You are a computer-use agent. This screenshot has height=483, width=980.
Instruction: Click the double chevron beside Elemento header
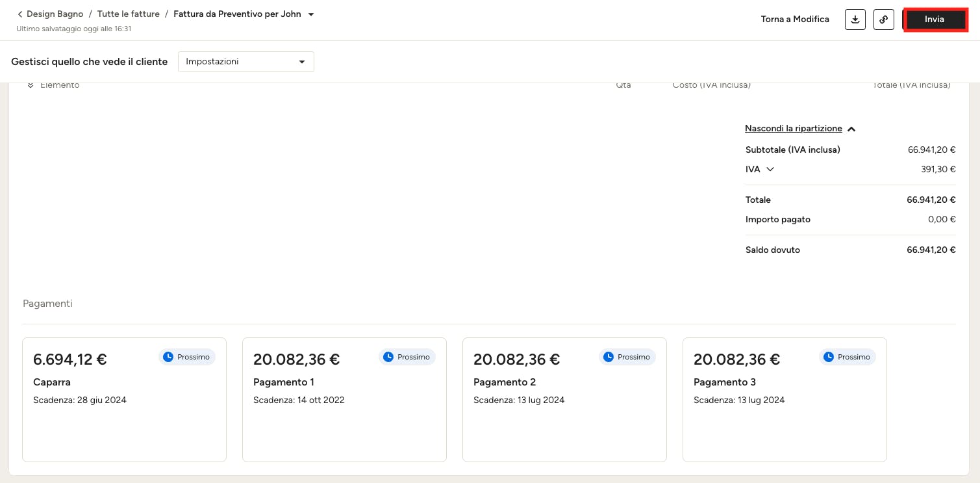(x=31, y=85)
